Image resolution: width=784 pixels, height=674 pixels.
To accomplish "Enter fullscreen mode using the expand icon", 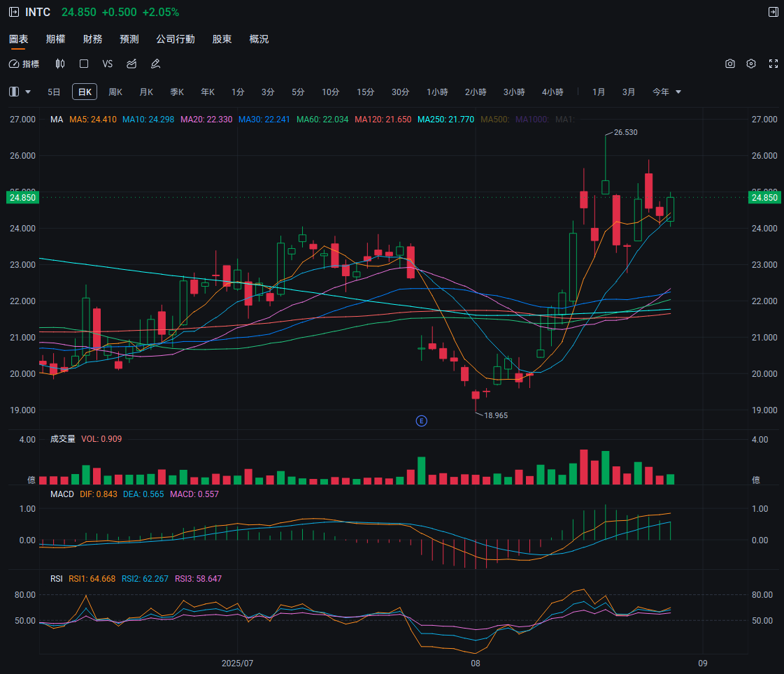I will [x=774, y=64].
